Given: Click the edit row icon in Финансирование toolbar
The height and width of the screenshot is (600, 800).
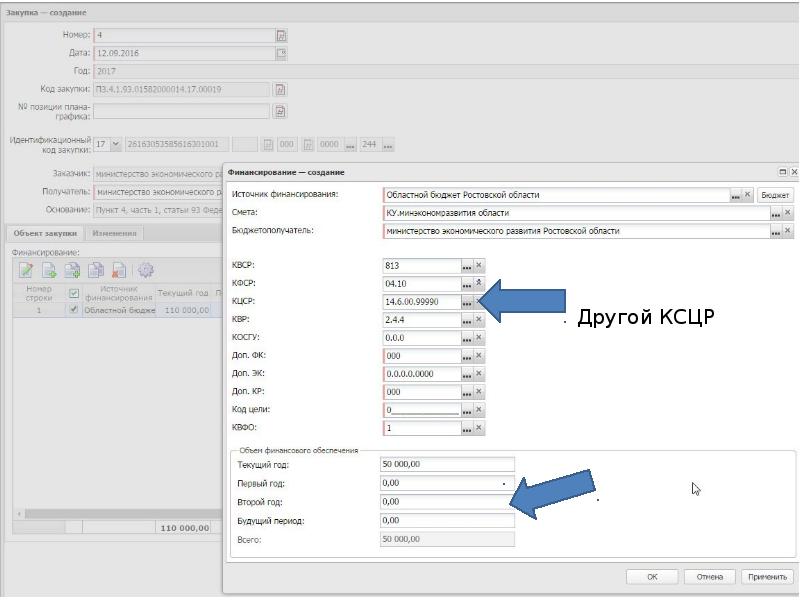Looking at the screenshot, I should click(x=26, y=270).
